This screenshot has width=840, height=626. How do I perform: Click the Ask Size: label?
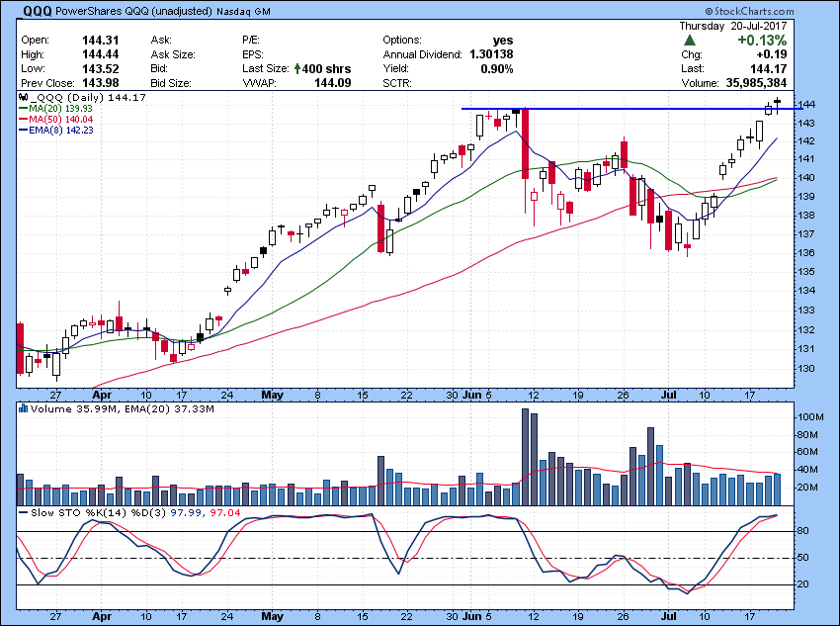click(x=173, y=54)
